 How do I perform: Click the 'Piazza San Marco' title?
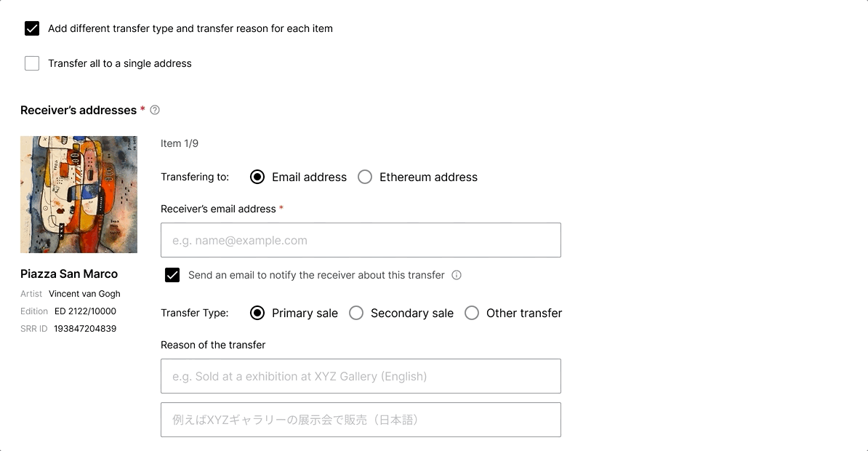pos(69,274)
